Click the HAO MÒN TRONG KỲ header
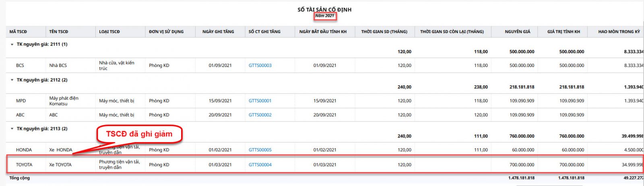 point(619,31)
